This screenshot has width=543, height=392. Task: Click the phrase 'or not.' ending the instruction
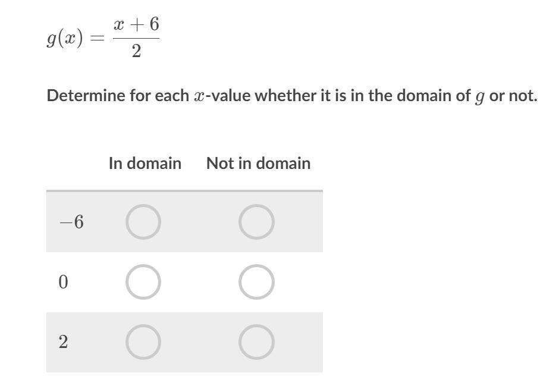(x=513, y=96)
